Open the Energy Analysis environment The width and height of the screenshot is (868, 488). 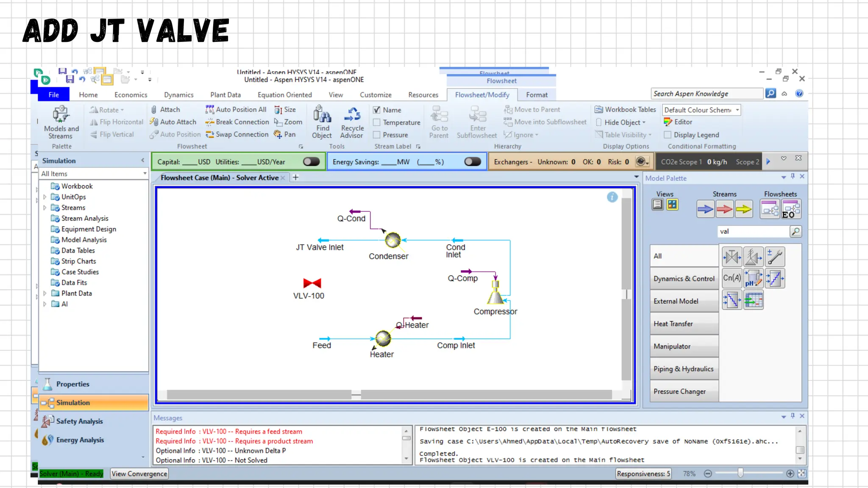93,440
